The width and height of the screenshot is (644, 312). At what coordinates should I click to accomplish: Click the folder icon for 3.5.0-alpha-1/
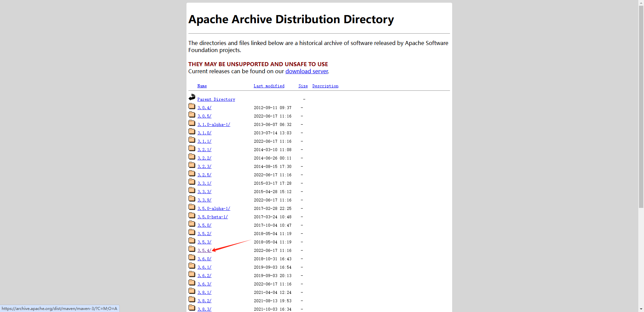point(192,207)
